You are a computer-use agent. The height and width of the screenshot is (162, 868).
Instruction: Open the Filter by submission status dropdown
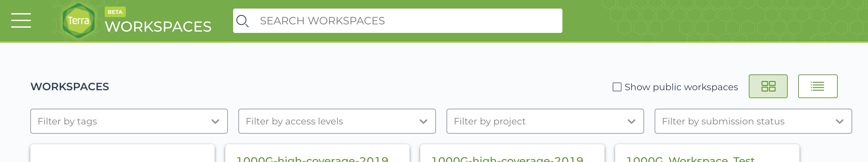(753, 121)
